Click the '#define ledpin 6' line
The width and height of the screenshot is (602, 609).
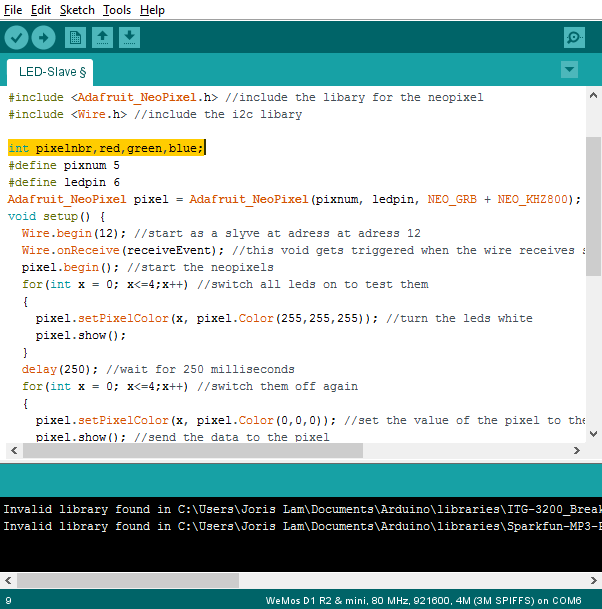point(64,182)
